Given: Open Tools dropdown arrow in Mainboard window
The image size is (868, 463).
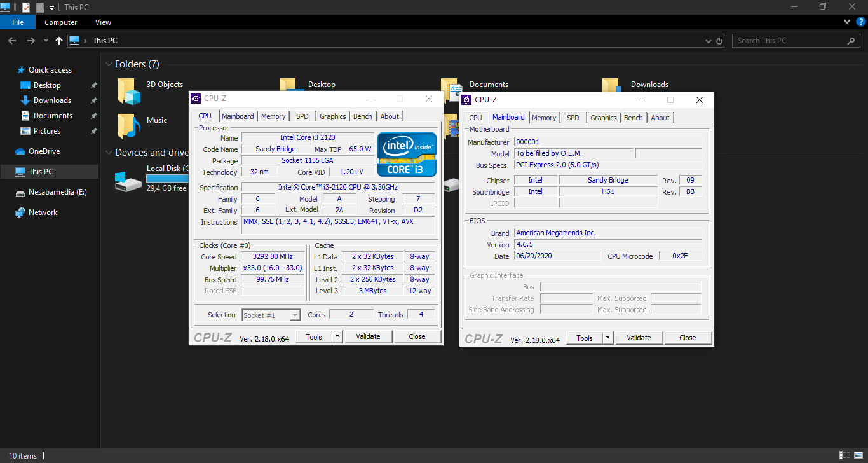Looking at the screenshot, I should coord(607,338).
